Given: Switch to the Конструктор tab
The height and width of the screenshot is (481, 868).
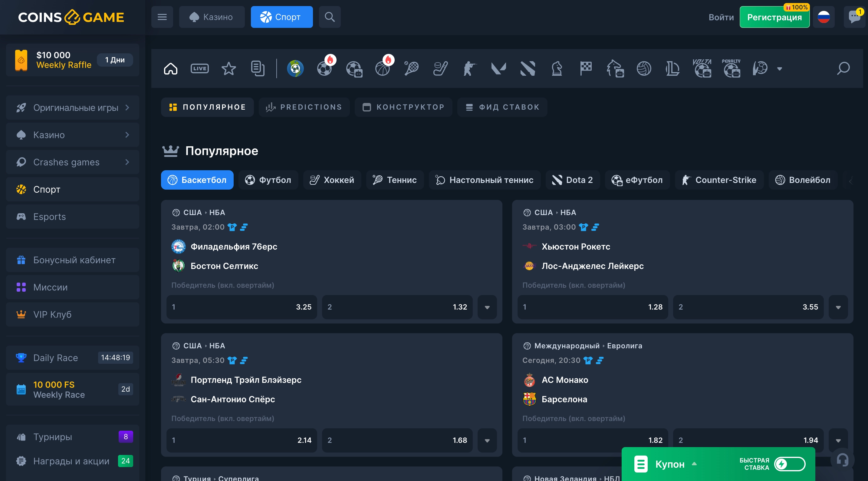Looking at the screenshot, I should pos(403,107).
